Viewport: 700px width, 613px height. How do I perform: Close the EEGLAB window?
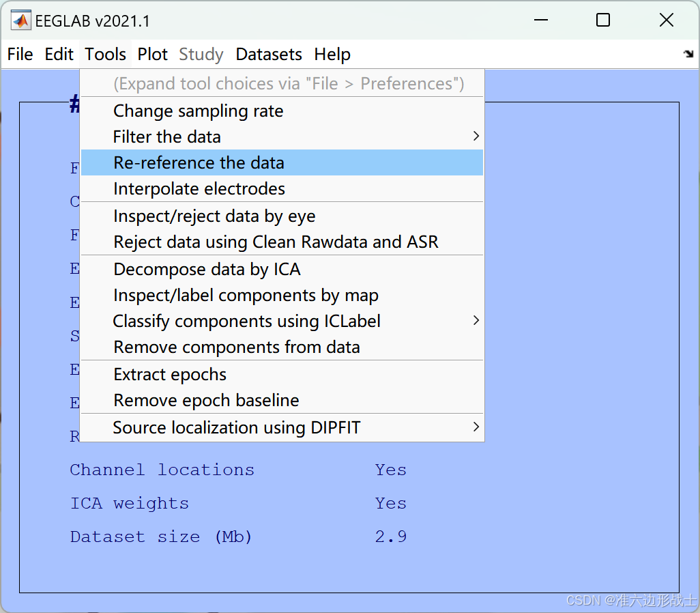pyautogui.click(x=667, y=20)
